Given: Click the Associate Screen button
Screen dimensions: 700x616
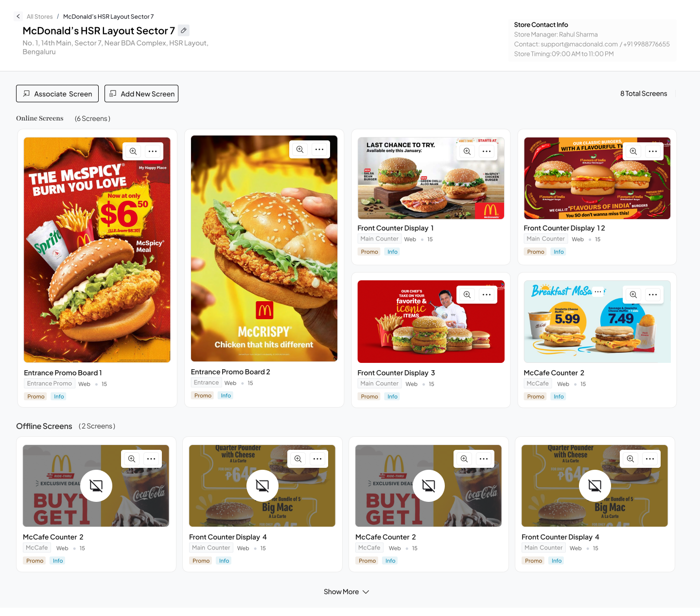Looking at the screenshot, I should click(57, 94).
